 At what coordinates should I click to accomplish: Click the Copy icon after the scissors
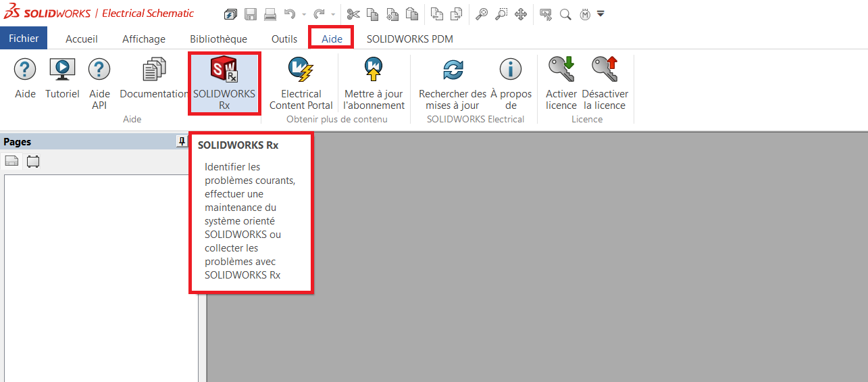tap(373, 14)
